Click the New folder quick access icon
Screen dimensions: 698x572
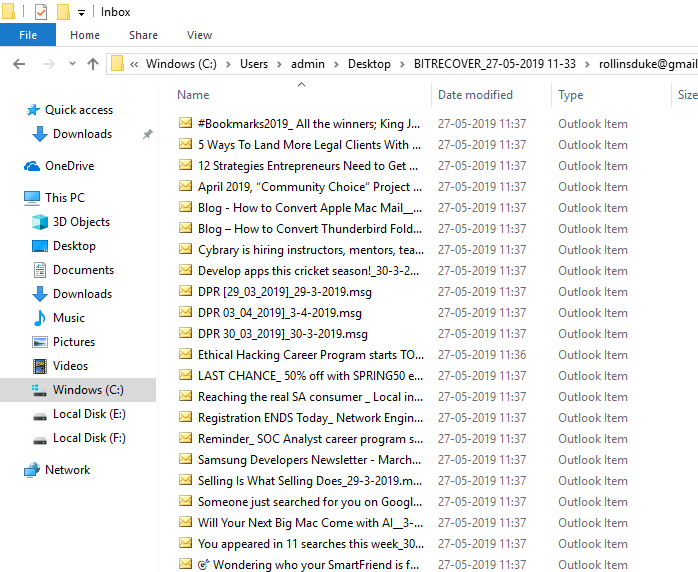click(x=63, y=12)
